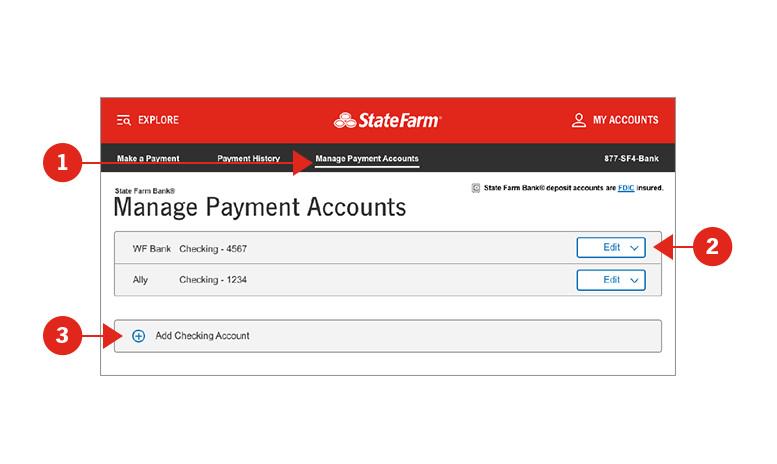Select Manage Payment Accounts tab
The height and width of the screenshot is (464, 777).
pyautogui.click(x=367, y=159)
